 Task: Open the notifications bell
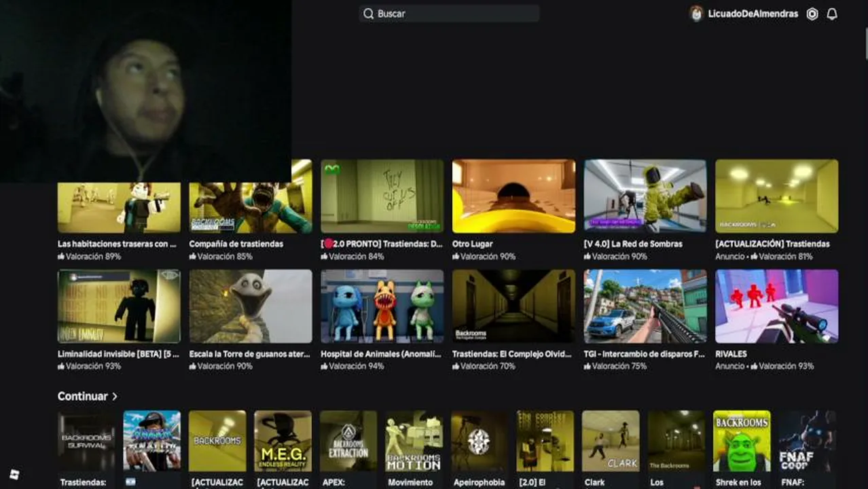point(831,14)
